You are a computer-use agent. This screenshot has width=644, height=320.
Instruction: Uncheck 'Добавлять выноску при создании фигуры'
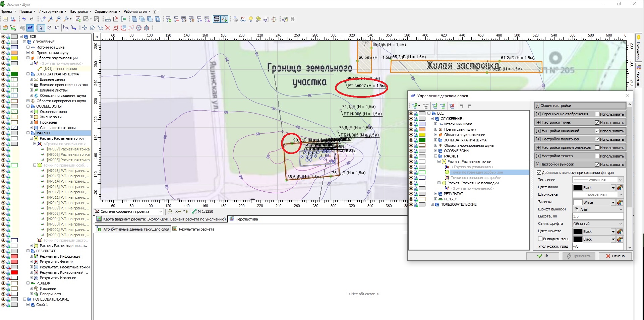pyautogui.click(x=539, y=173)
